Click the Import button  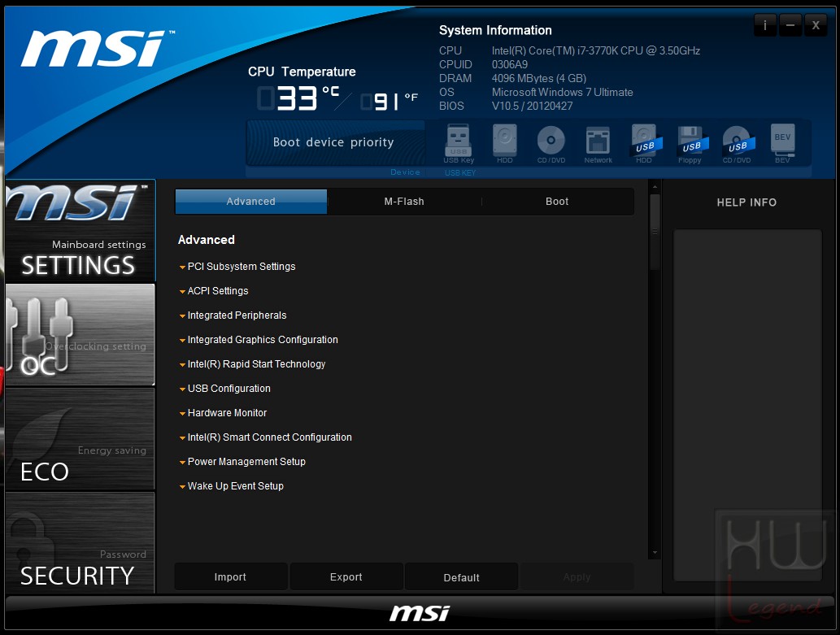point(230,577)
